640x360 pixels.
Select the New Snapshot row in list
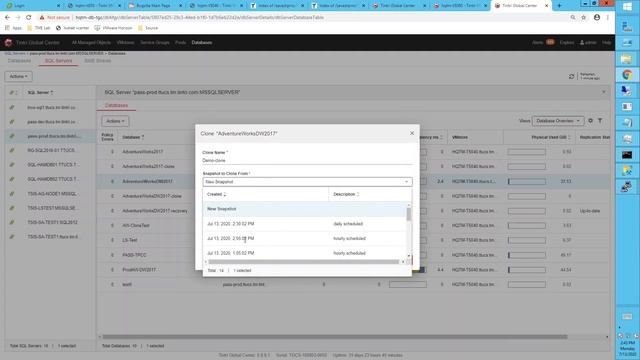(x=304, y=209)
